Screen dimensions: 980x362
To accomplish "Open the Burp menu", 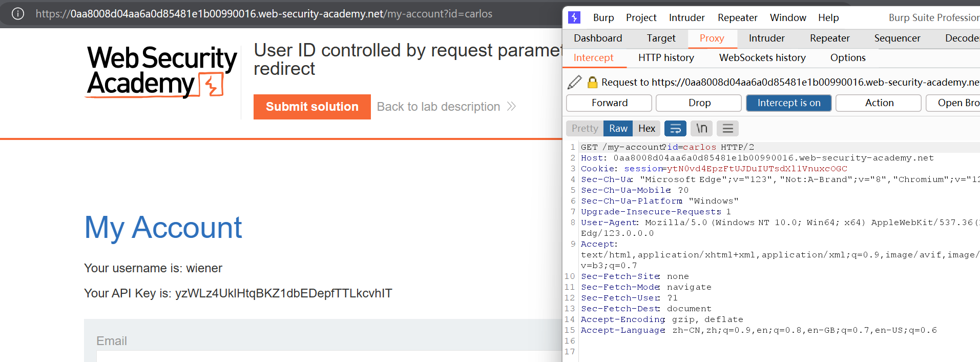I will [603, 17].
